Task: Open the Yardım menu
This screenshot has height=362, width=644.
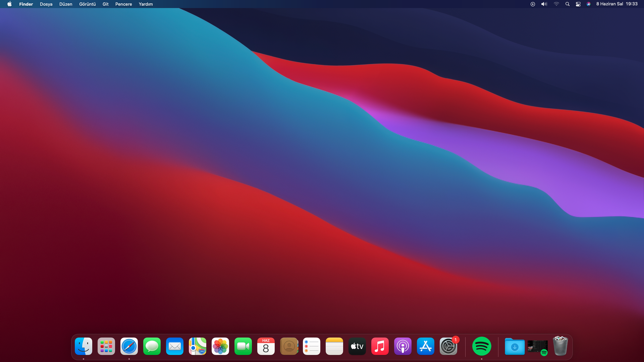Action: pos(146,4)
